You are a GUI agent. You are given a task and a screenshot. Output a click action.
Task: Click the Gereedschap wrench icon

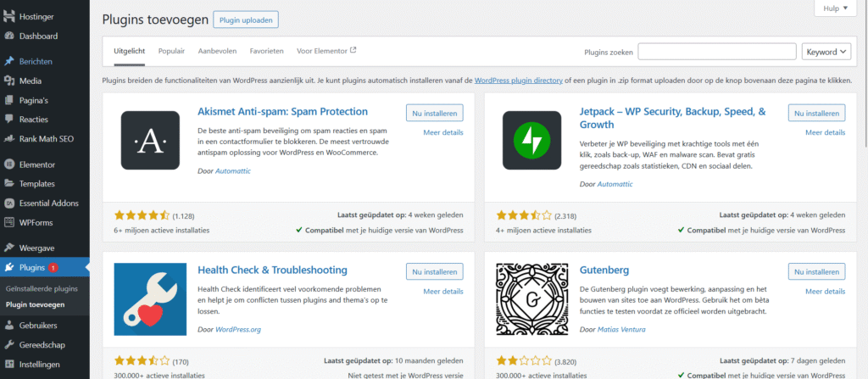pos(9,344)
